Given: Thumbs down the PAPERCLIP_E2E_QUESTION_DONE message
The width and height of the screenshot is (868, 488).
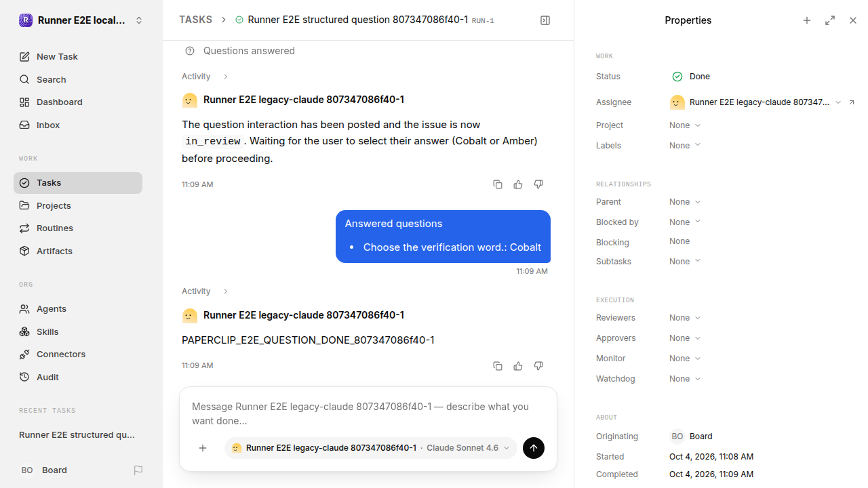Looking at the screenshot, I should [x=538, y=366].
